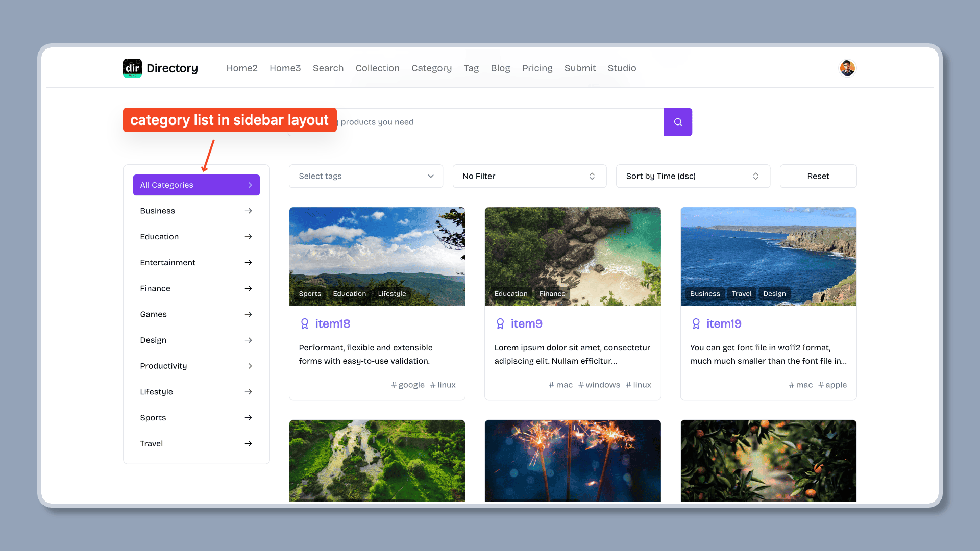980x551 pixels.
Task: Click the Submit navigation link
Action: point(579,68)
